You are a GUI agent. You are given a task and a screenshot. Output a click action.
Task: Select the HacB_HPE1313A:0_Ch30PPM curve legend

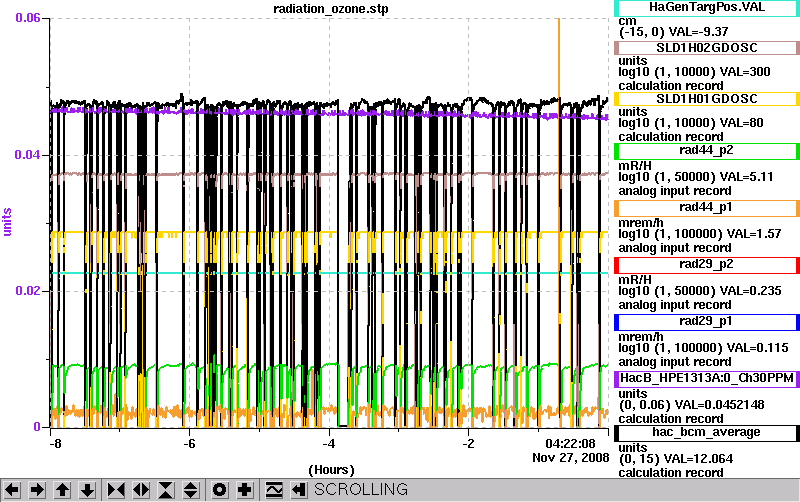(707, 379)
